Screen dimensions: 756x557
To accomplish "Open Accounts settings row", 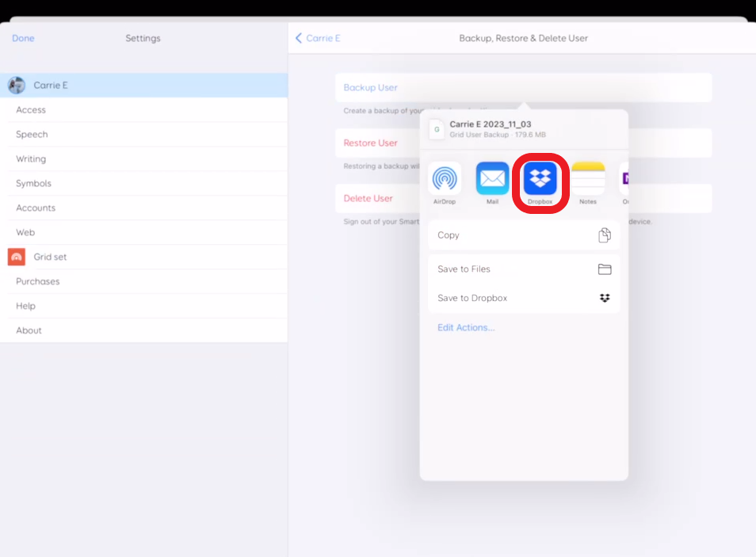I will (x=143, y=208).
